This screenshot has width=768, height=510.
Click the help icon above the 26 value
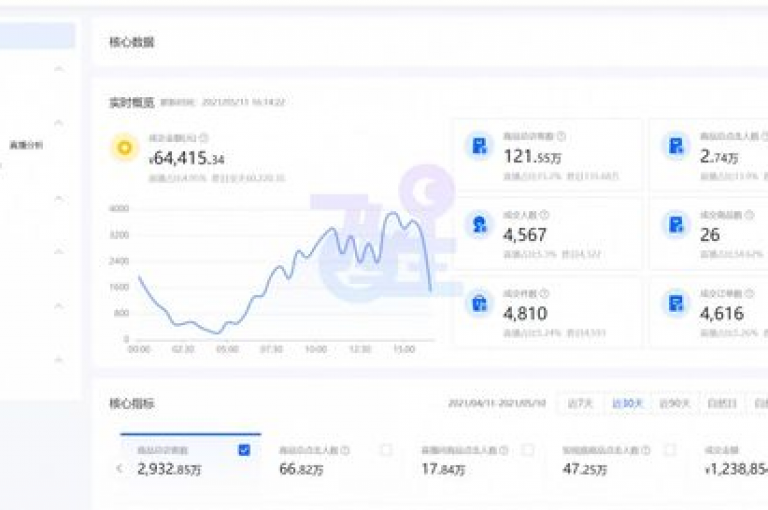click(x=749, y=215)
